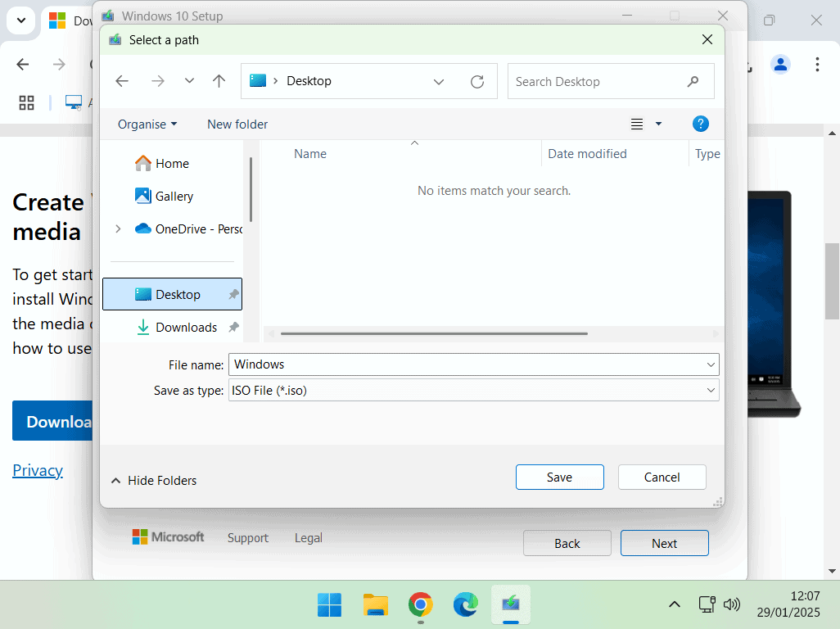Open the Chrome three-dot menu
The width and height of the screenshot is (840, 629).
(817, 65)
